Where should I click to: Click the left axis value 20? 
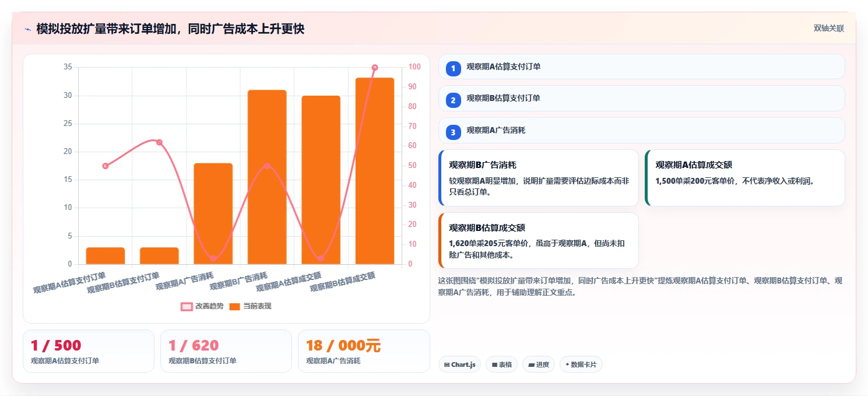pos(68,152)
